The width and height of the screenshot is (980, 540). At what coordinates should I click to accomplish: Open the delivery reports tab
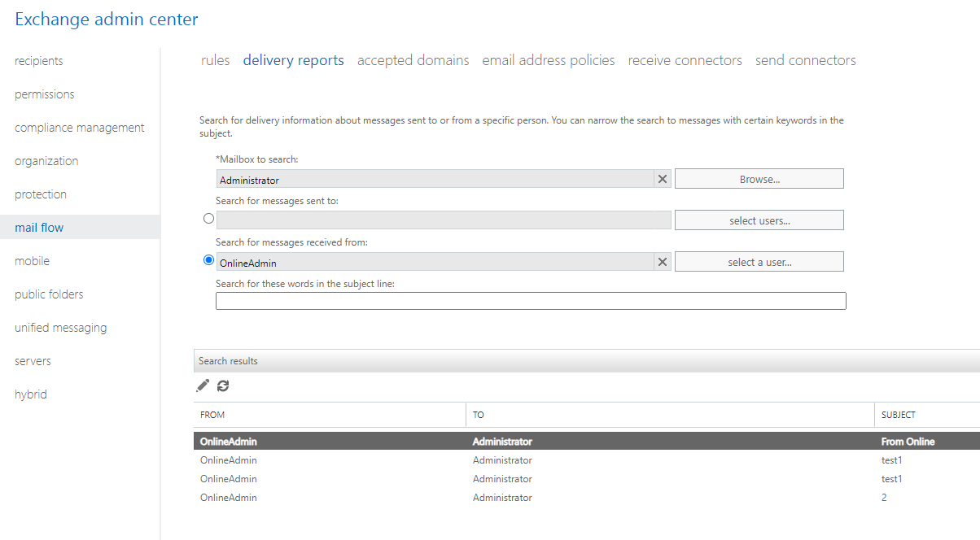coord(293,60)
